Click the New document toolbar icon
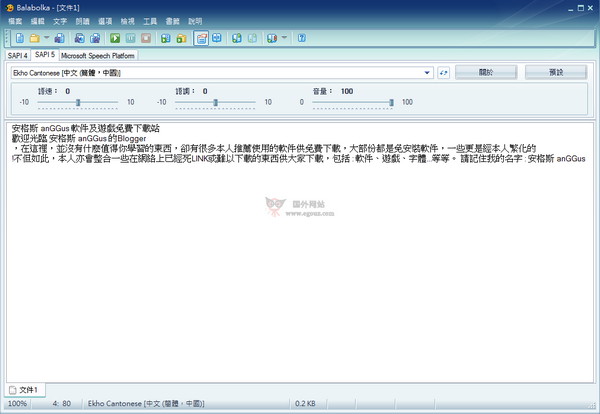Viewport: 600px width, 414px height. coord(20,38)
